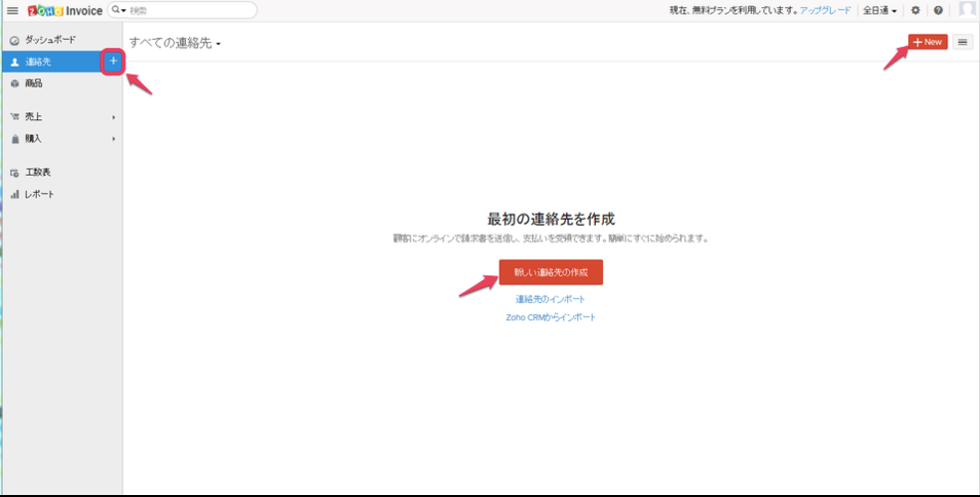
Task: Expand the 購入 sidebar submenu
Action: point(62,138)
